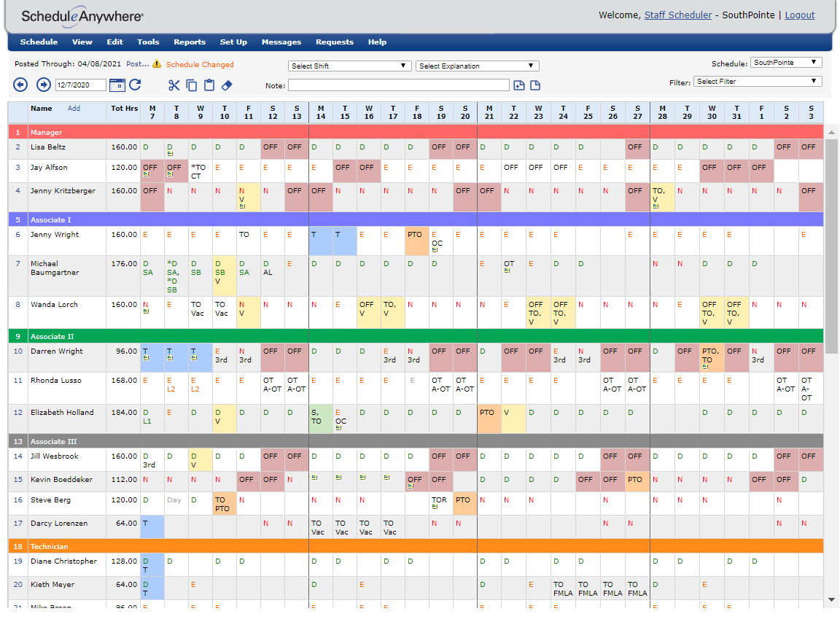Viewport: 840px width, 630px height.
Task: Select the Paste icon in the toolbar
Action: tap(211, 85)
